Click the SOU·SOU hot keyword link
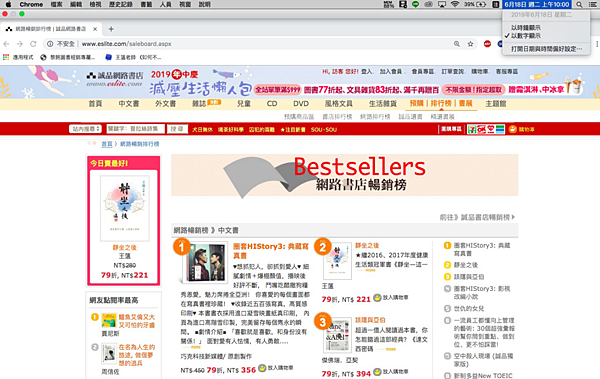Image resolution: width=600 pixels, height=379 pixels. 324,129
